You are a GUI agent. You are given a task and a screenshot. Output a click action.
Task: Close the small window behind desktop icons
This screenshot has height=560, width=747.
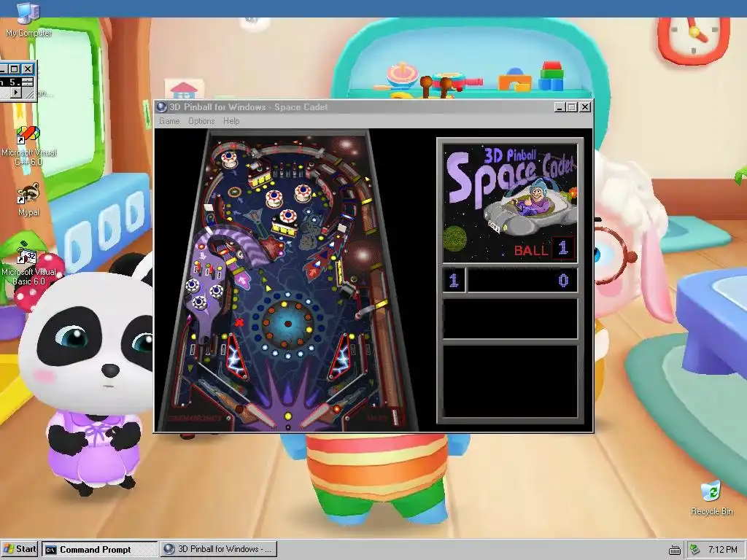click(x=28, y=69)
